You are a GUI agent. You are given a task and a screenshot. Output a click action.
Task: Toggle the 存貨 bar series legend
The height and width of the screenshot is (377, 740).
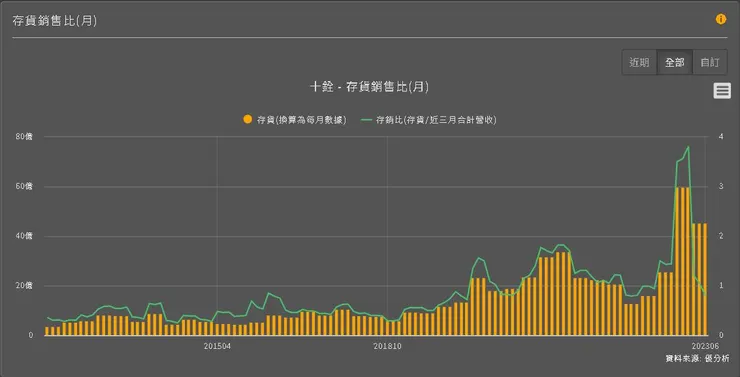point(295,120)
